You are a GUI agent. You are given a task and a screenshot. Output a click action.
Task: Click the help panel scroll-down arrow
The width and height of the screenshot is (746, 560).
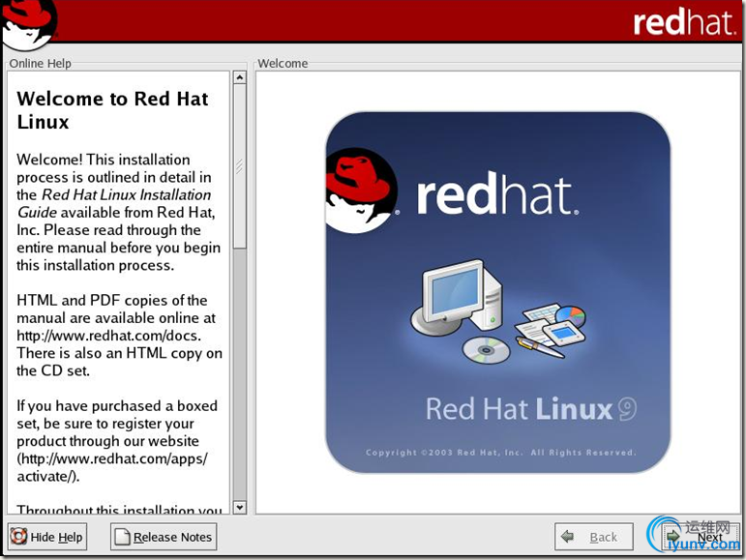240,507
